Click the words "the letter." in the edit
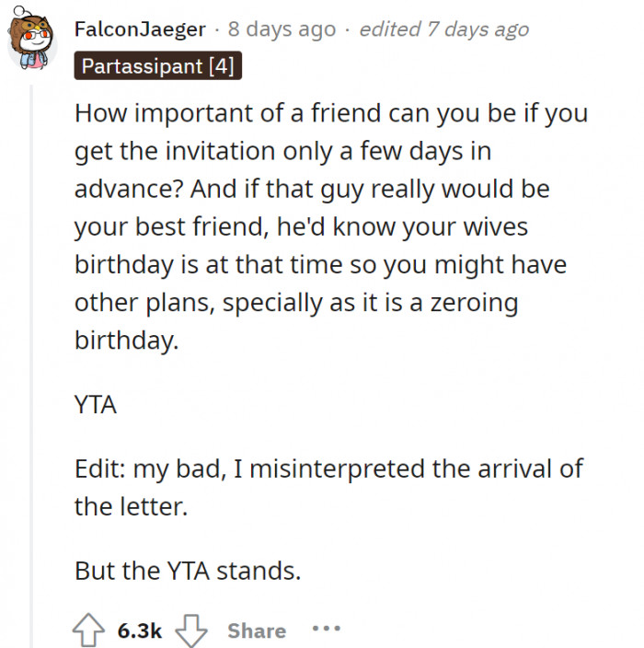 pyautogui.click(x=131, y=506)
